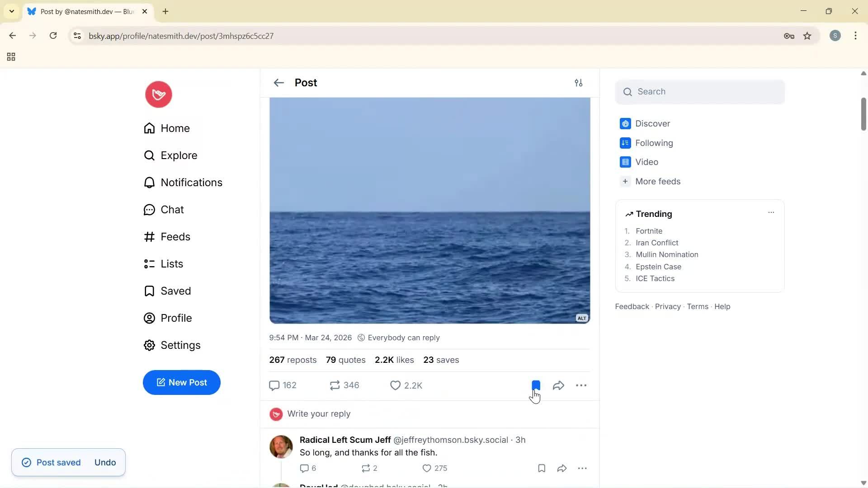Reply to the post using the speech bubble icon
868x488 pixels.
click(x=275, y=385)
